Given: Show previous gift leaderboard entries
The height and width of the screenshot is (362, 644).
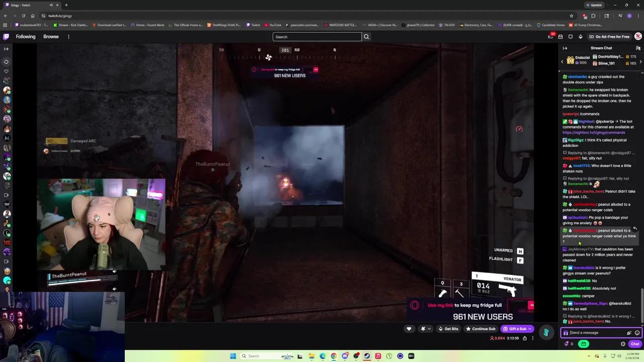Looking at the screenshot, I should point(562,61).
